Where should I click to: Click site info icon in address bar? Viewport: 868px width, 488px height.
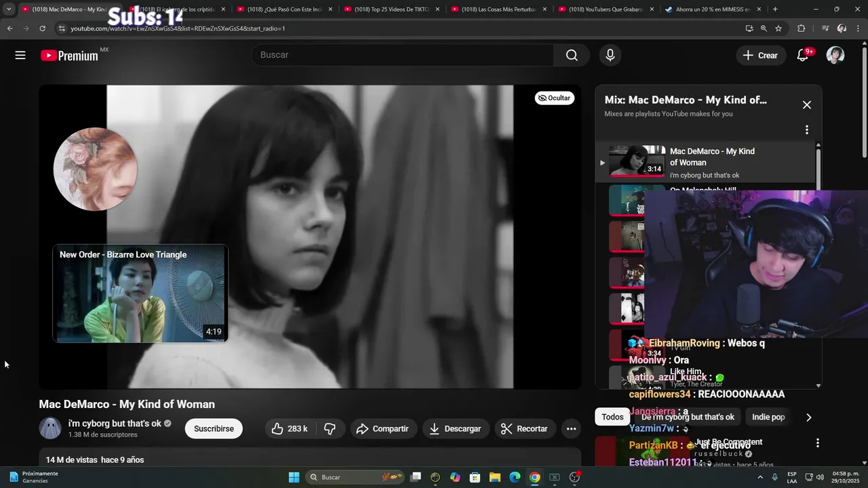tap(62, 28)
